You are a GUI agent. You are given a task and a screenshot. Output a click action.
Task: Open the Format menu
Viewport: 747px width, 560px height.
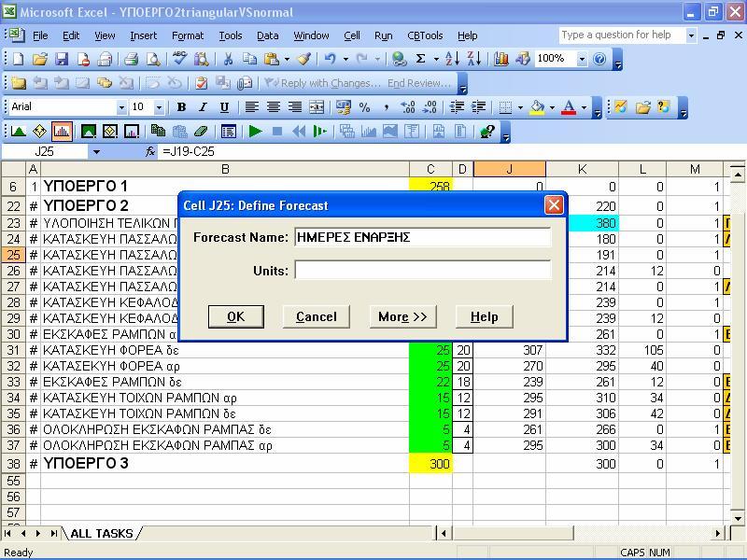(188, 35)
